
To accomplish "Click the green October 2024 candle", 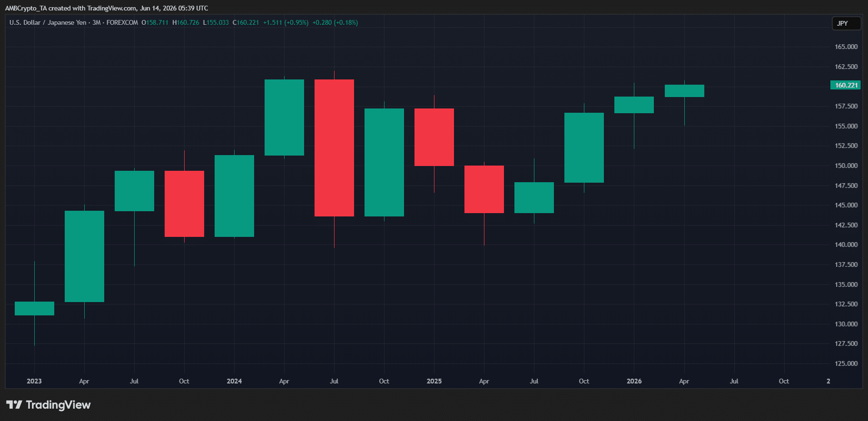I will tap(384, 162).
